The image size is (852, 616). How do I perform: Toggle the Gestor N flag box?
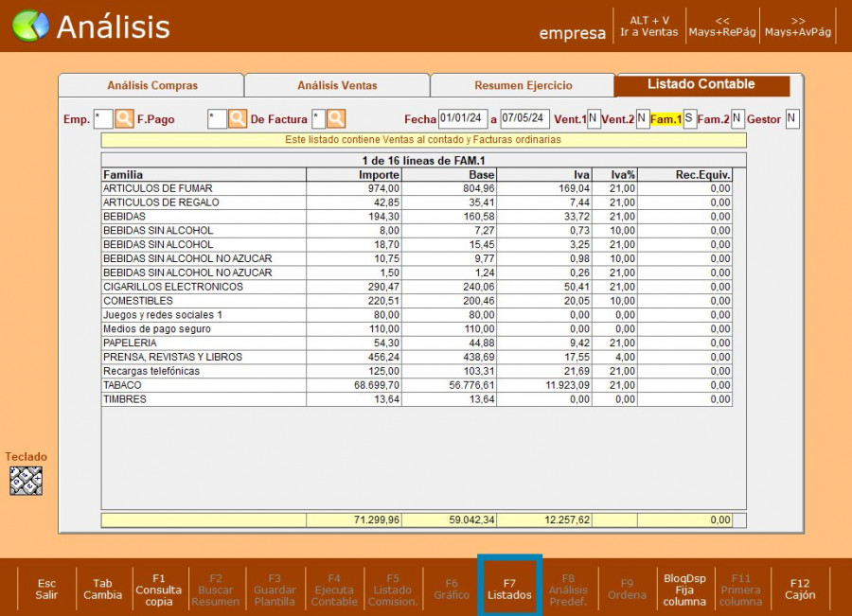(x=791, y=118)
